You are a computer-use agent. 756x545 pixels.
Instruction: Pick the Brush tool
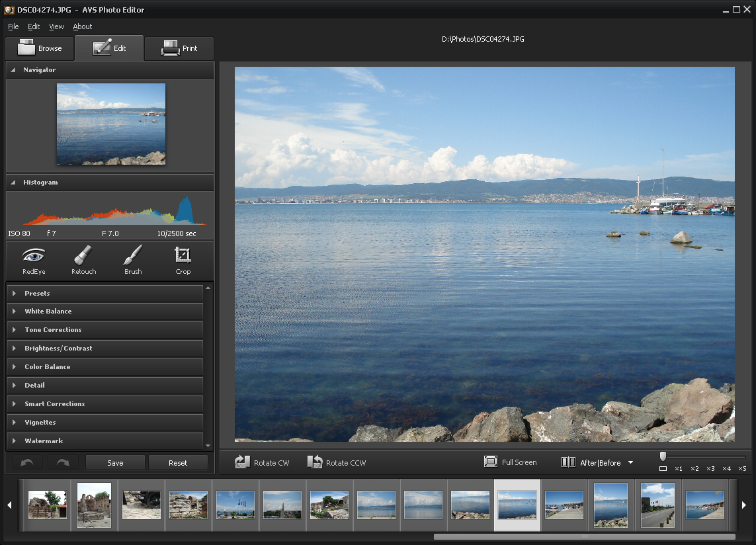click(133, 260)
